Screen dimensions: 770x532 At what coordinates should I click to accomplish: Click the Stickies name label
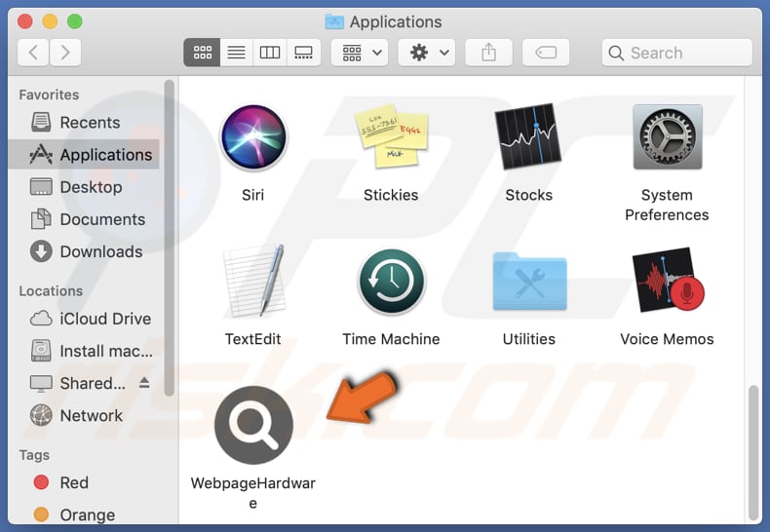[x=391, y=195]
